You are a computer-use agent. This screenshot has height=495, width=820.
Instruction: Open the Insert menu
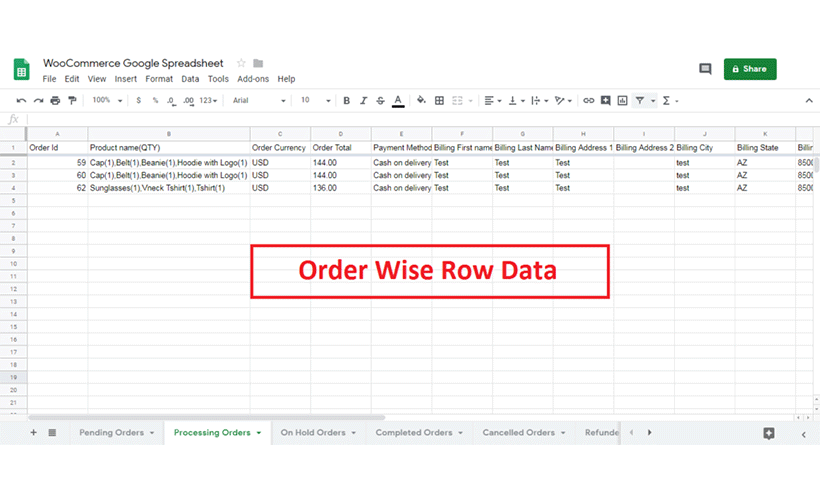coord(126,79)
